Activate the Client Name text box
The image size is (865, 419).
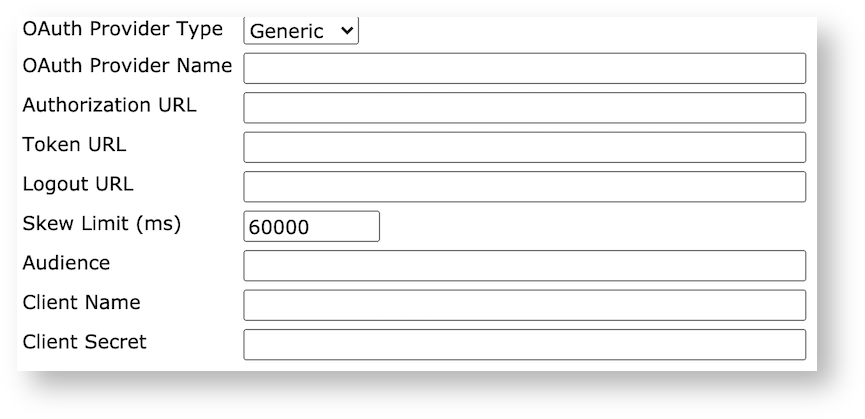click(x=524, y=305)
